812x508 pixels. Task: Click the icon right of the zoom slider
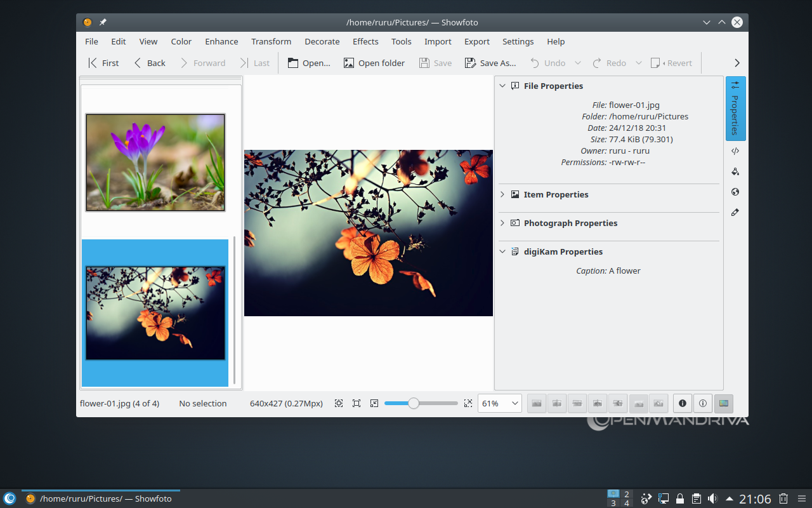(468, 403)
